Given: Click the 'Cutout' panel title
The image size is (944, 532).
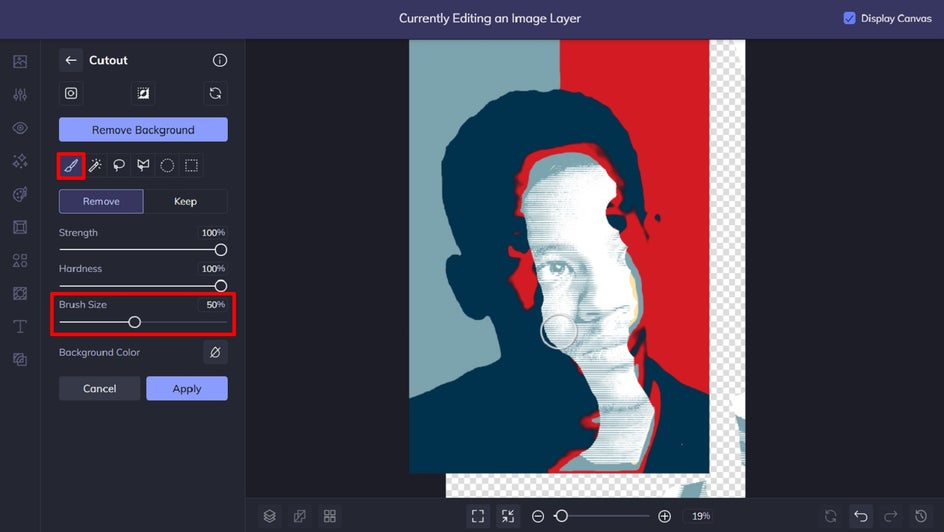Looking at the screenshot, I should pyautogui.click(x=108, y=60).
